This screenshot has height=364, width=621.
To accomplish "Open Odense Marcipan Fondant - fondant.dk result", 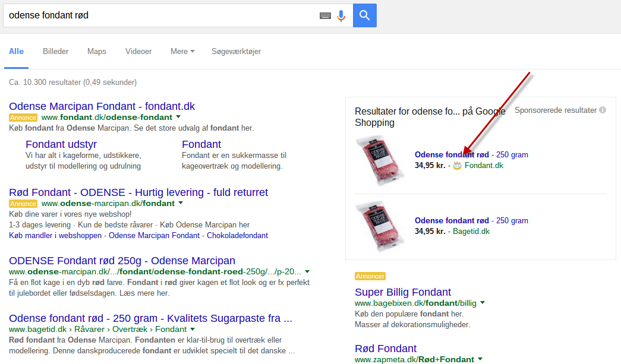I will (102, 106).
